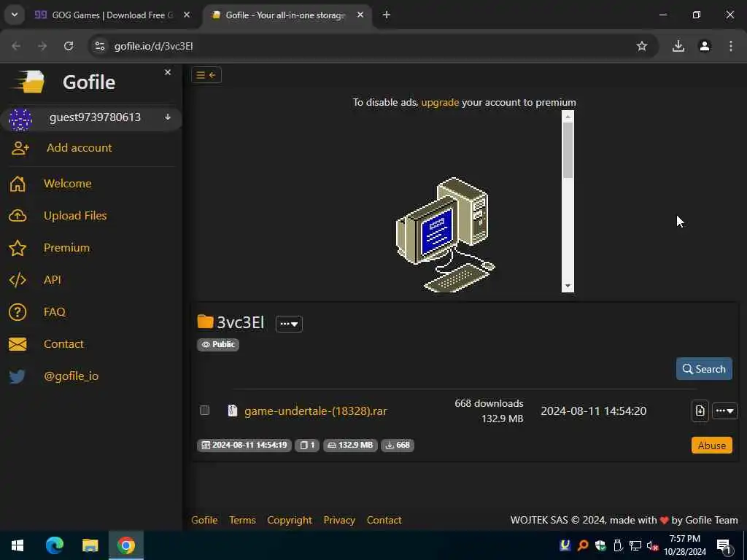Viewport: 747px width, 560px height.
Task: Open the 3vc3El folder options dropdown
Action: [289, 324]
